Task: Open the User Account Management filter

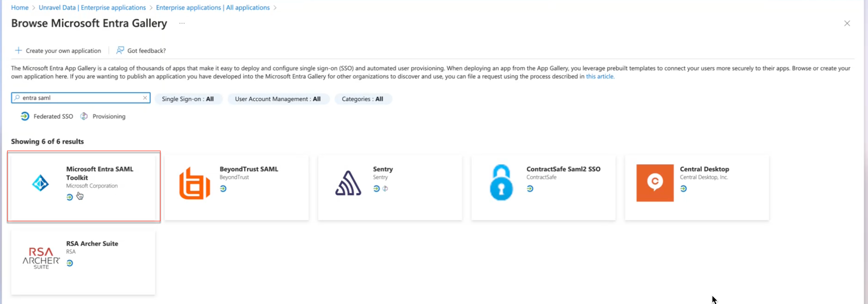Action: coord(278,99)
